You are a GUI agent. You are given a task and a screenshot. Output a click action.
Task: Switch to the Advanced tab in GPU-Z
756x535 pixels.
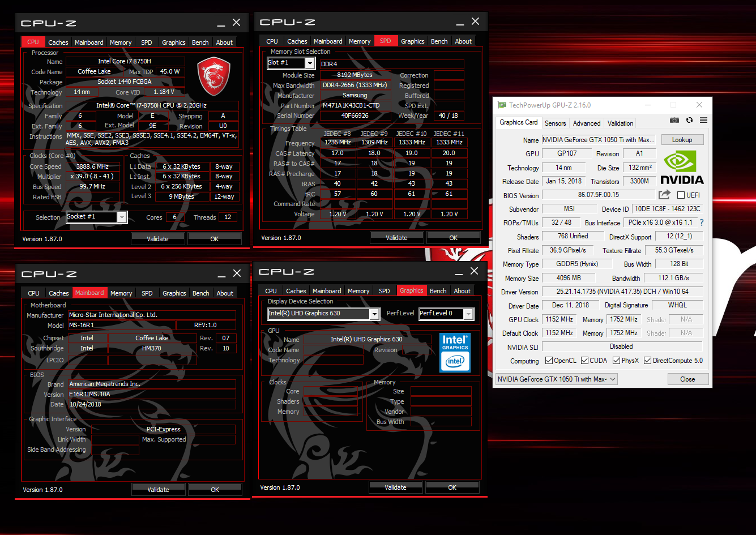pyautogui.click(x=587, y=123)
